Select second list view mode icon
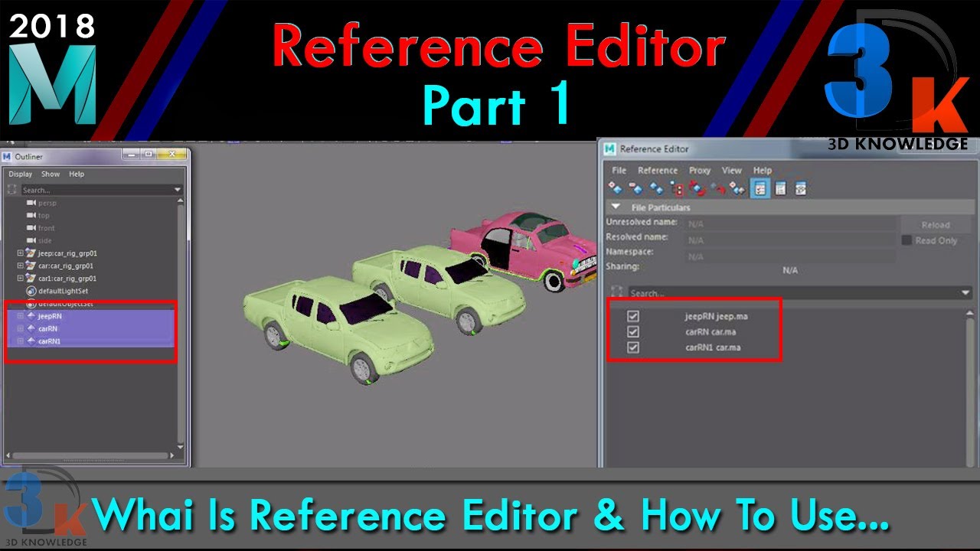980x551 pixels. [x=780, y=188]
